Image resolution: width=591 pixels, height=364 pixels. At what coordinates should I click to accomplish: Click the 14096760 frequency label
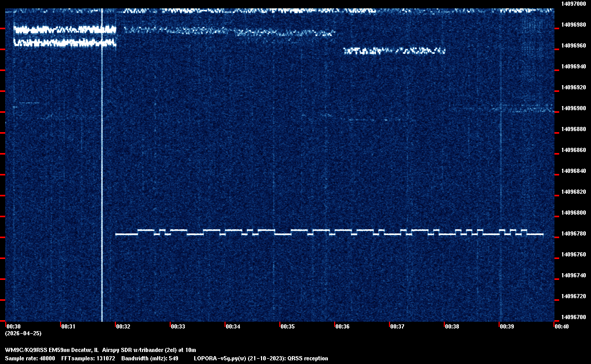[x=573, y=255]
